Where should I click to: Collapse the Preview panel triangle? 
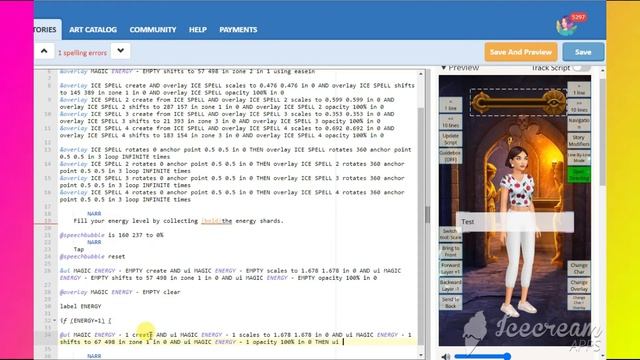pyautogui.click(x=444, y=68)
